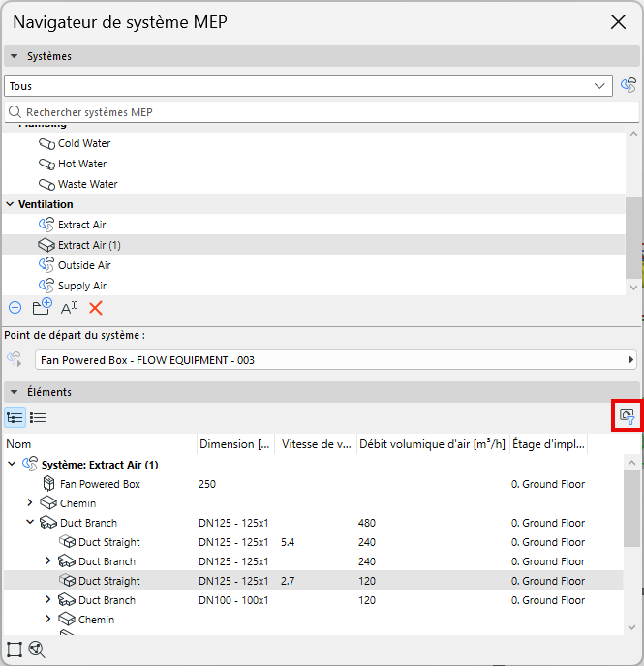
Task: Click the red delete system icon
Action: [x=96, y=308]
